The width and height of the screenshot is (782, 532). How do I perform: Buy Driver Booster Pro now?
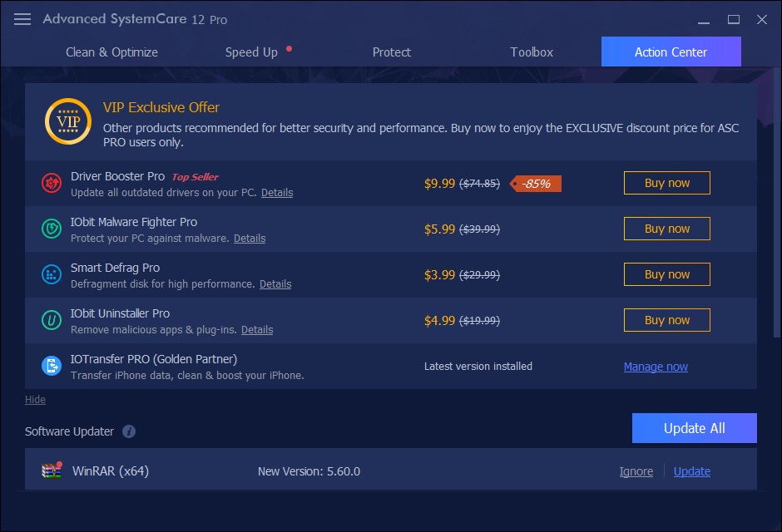667,183
